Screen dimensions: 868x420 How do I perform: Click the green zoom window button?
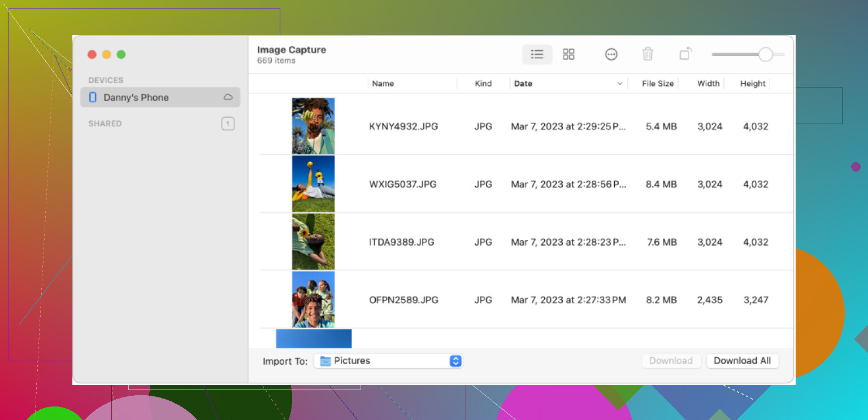pos(121,55)
